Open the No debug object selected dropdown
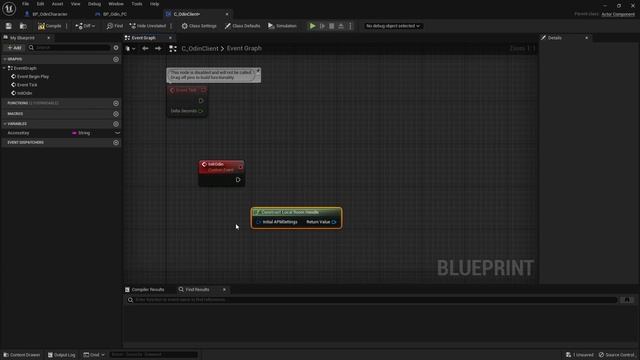The width and height of the screenshot is (640, 360). click(392, 26)
